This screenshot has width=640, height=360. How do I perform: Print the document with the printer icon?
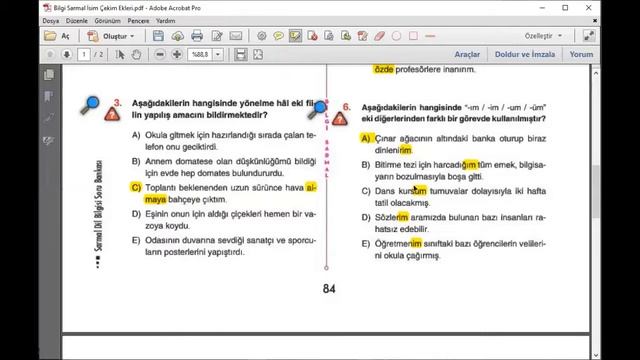[197, 36]
